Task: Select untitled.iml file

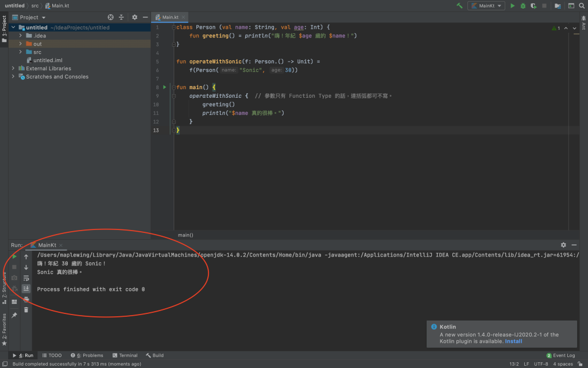Action: (44, 60)
